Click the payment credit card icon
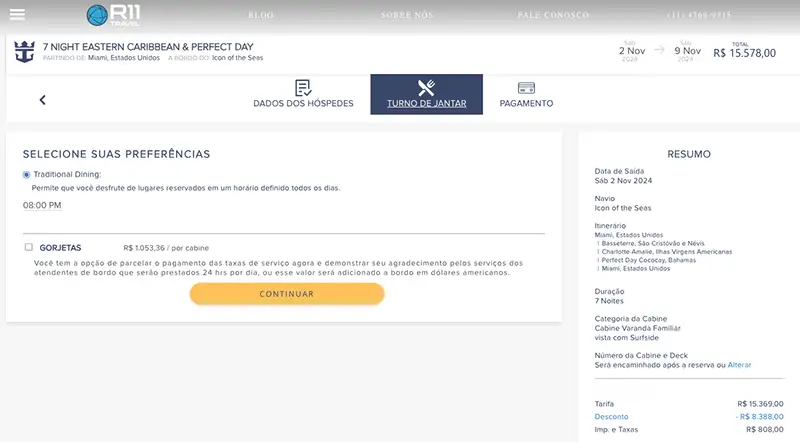Image resolution: width=800 pixels, height=442 pixels. coord(526,88)
